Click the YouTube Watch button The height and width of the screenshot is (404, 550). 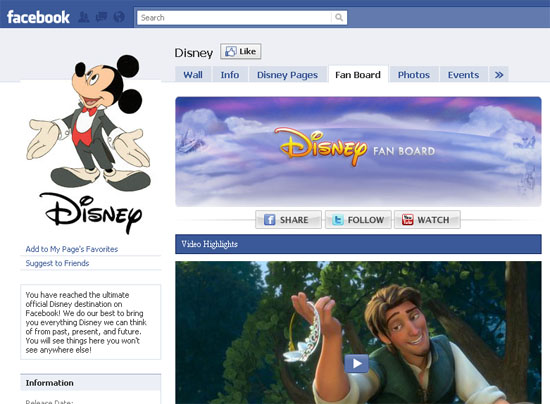(427, 220)
